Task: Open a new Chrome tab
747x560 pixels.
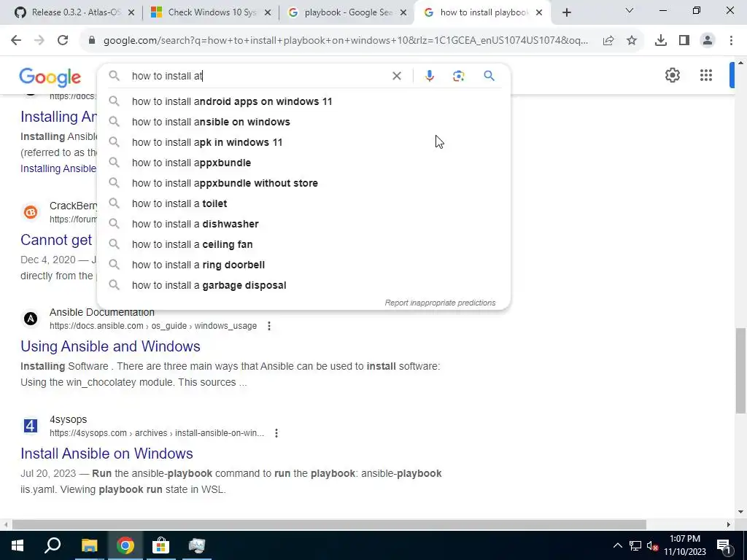Action: pyautogui.click(x=566, y=13)
